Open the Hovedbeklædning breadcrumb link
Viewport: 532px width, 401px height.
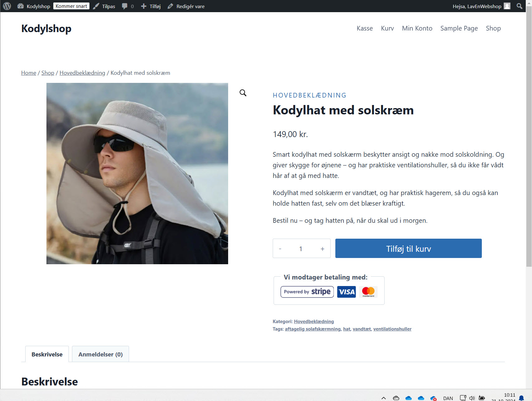82,73
